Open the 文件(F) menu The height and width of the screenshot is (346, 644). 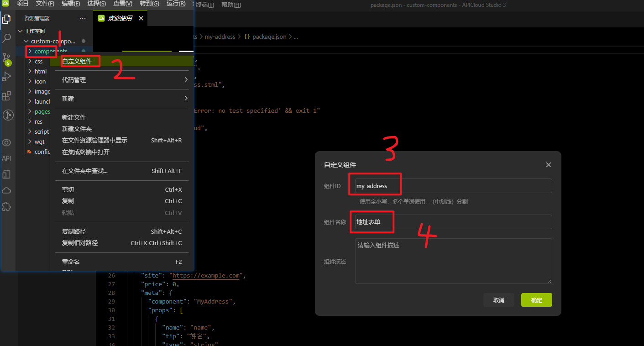pos(45,4)
